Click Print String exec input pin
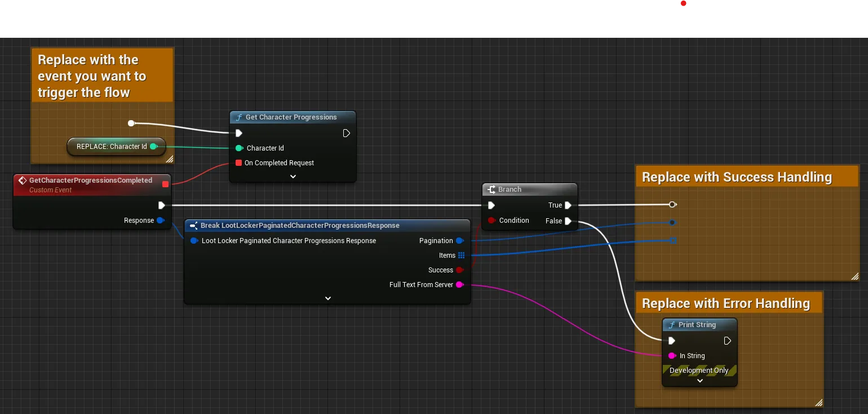Screen dimensions: 868x414 (x=671, y=341)
